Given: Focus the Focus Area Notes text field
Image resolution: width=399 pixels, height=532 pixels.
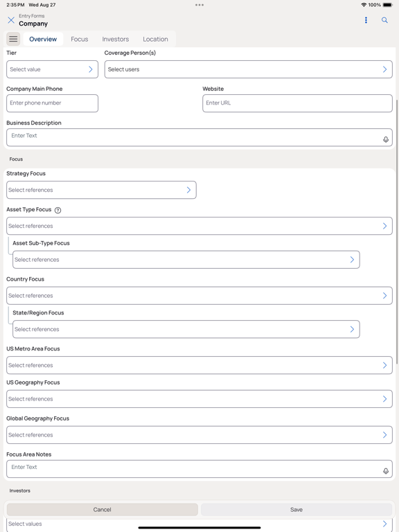Looking at the screenshot, I should (x=199, y=469).
